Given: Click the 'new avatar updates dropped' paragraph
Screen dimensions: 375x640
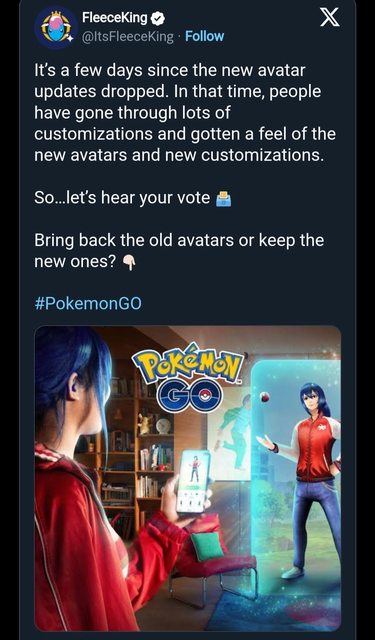Looking at the screenshot, I should 185,113.
